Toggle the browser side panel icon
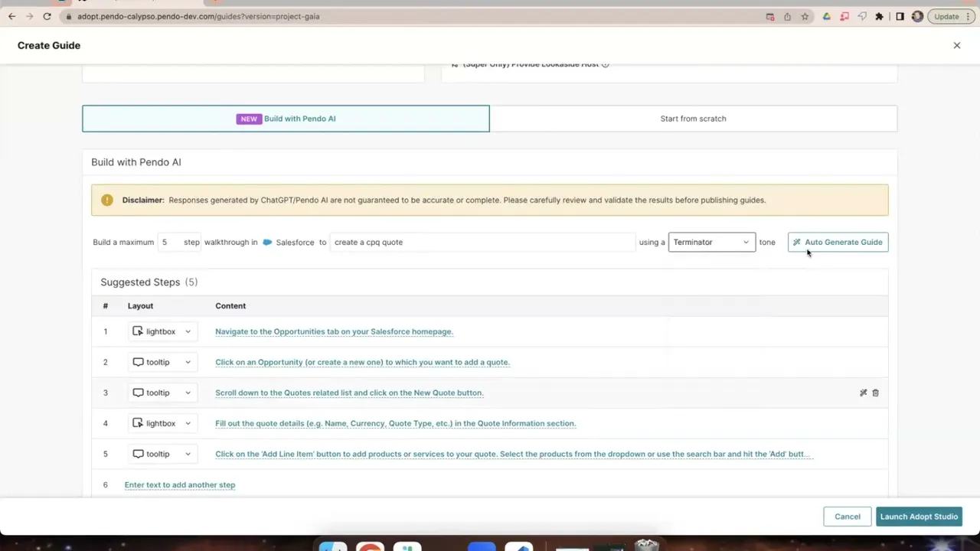 pos(900,16)
